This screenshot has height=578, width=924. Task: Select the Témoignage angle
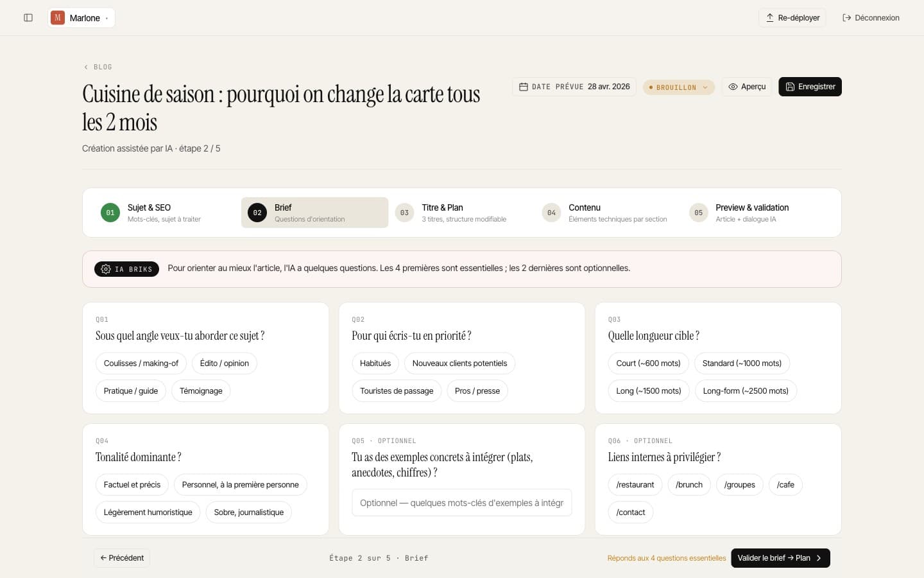click(201, 391)
